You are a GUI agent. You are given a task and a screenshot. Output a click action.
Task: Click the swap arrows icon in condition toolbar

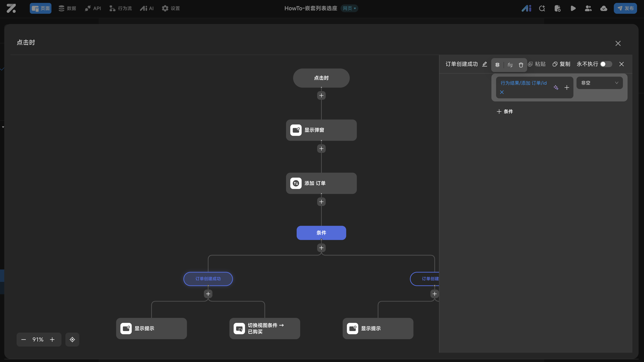coord(510,65)
